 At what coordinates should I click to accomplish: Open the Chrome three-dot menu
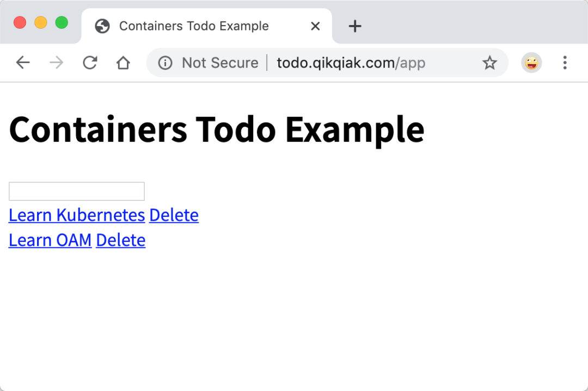coord(565,63)
